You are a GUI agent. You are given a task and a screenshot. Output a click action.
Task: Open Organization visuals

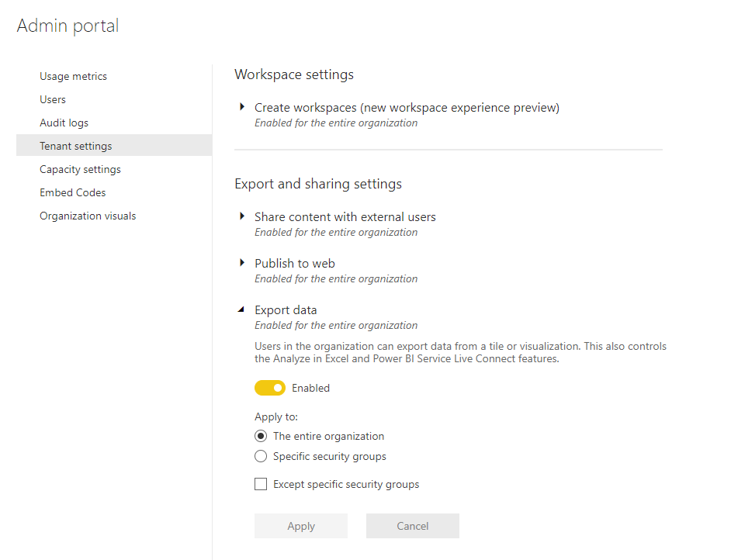(88, 216)
